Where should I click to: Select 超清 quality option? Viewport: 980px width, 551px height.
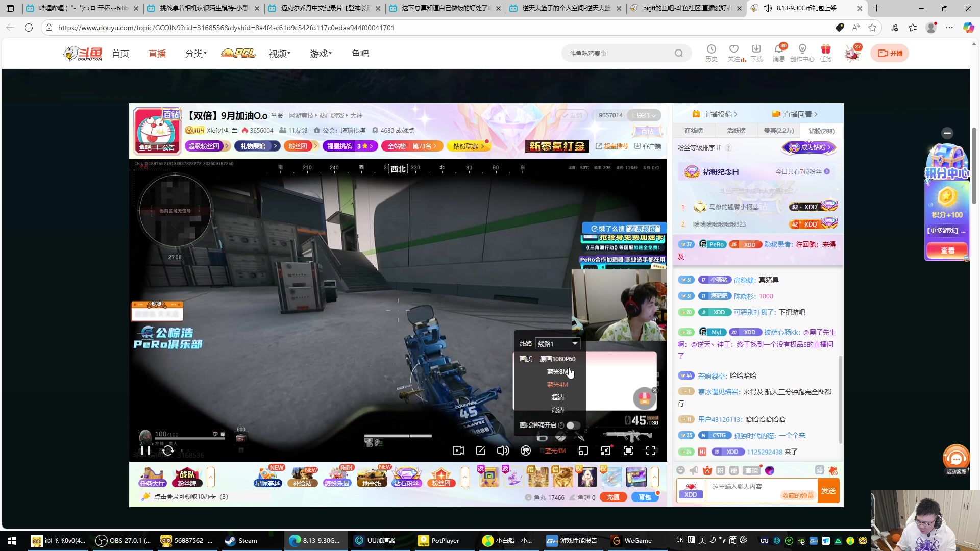pyautogui.click(x=557, y=397)
